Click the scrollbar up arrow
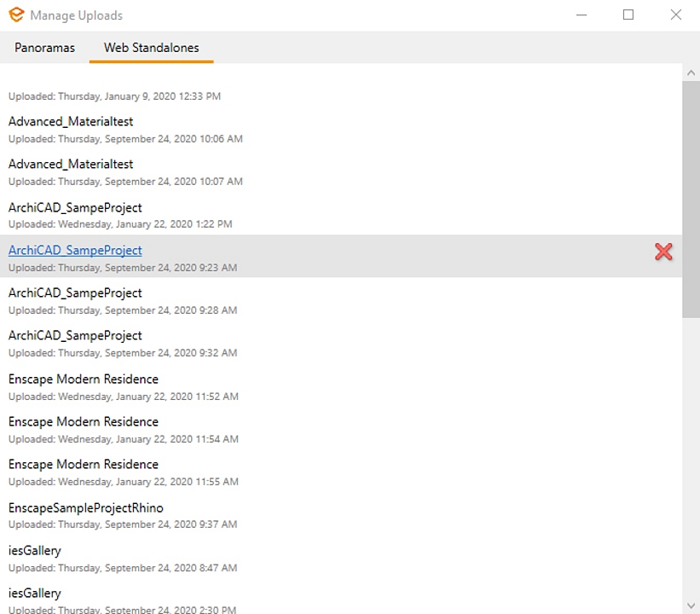The width and height of the screenshot is (700, 614). 691,72
